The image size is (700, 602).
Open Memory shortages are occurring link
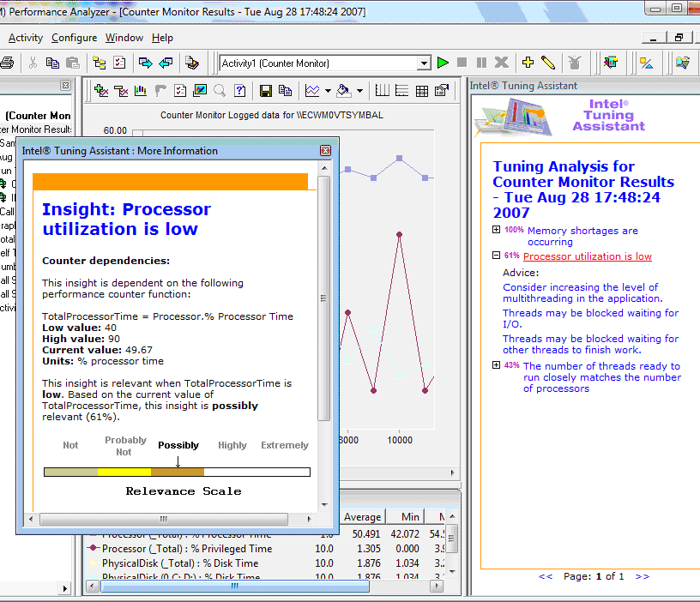582,237
